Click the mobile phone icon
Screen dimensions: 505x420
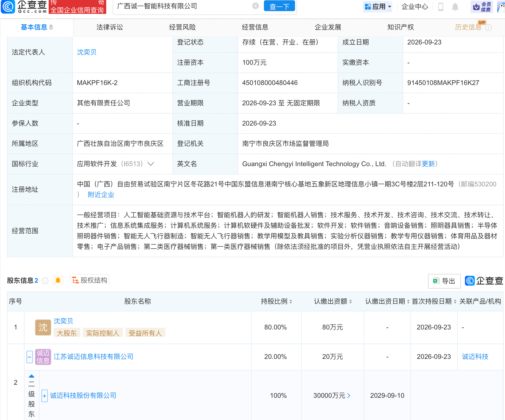(x=440, y=7)
